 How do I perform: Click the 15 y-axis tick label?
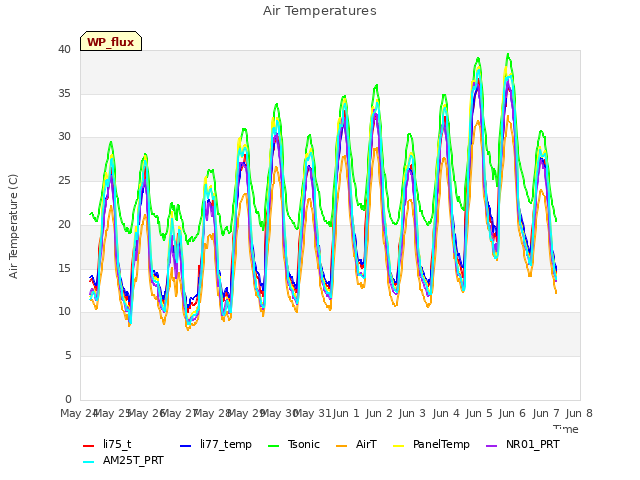click(64, 268)
